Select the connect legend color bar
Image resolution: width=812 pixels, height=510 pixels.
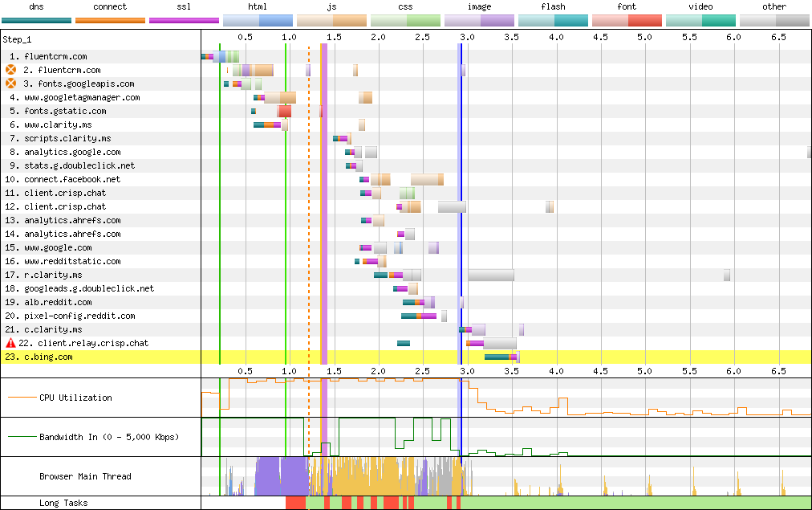[x=110, y=21]
